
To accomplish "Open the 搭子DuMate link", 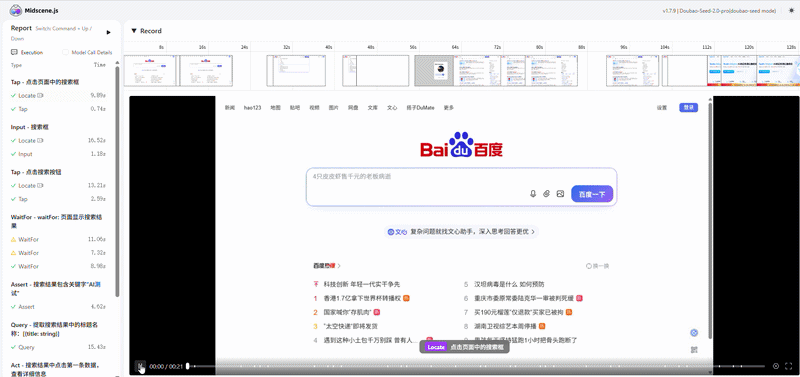I will [x=420, y=108].
